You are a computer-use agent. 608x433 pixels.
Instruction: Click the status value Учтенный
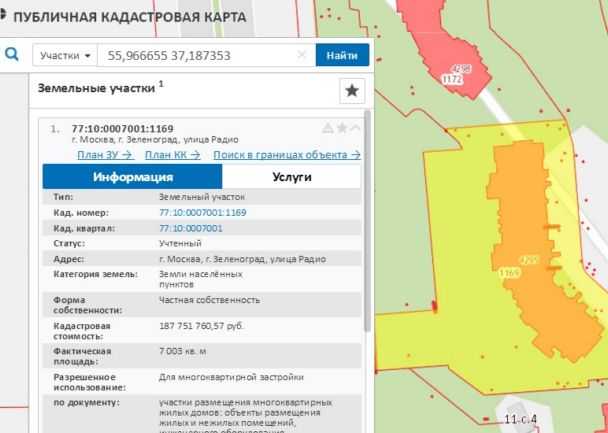[x=180, y=243]
